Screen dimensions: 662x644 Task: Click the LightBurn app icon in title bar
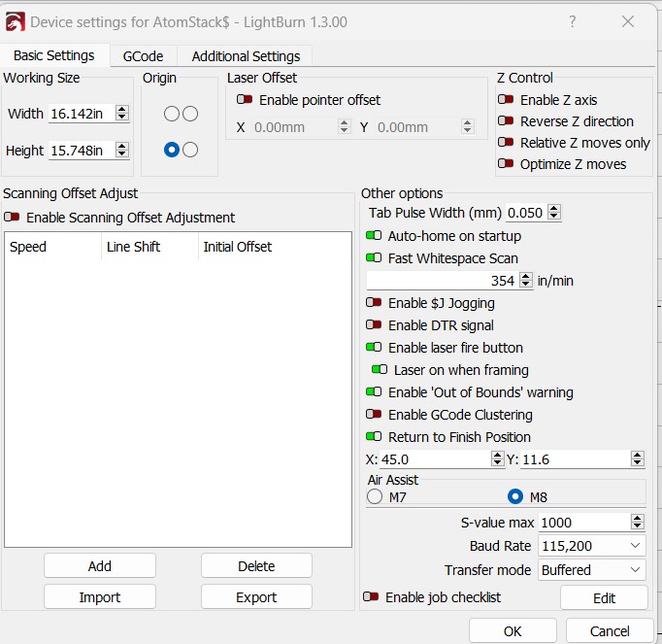click(15, 22)
